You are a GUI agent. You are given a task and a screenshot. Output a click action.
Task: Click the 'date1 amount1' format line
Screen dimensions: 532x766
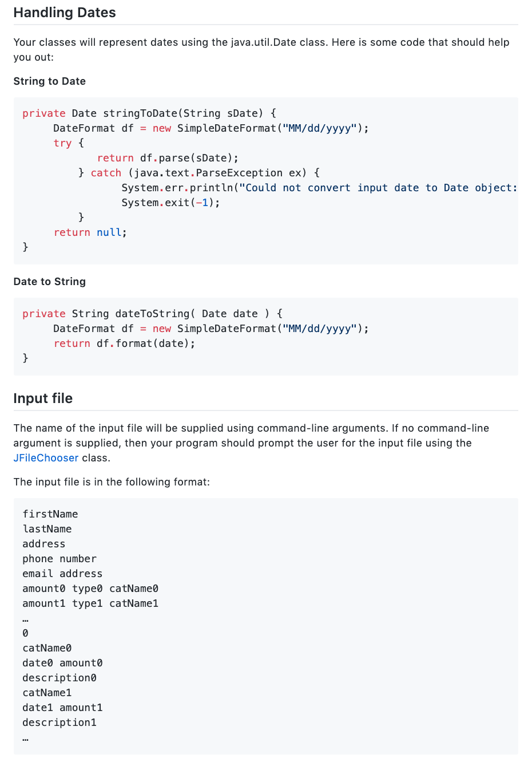[62, 708]
